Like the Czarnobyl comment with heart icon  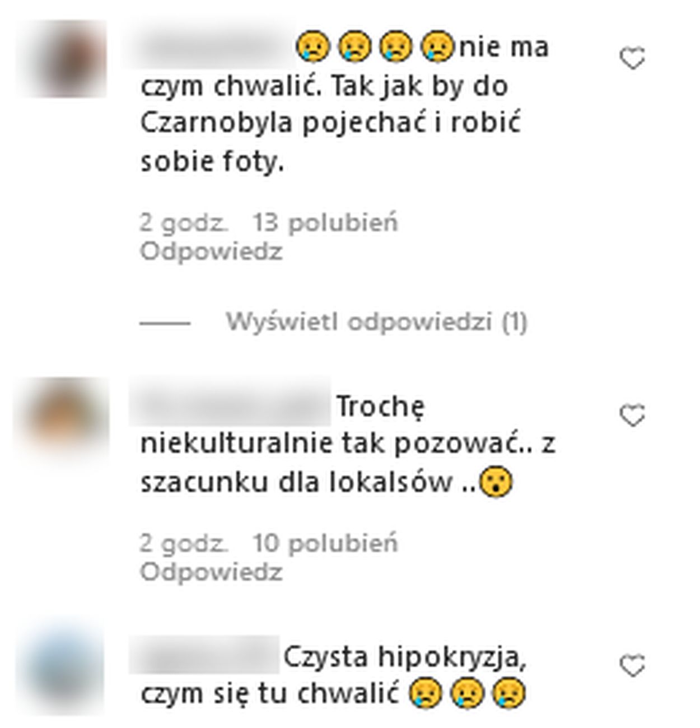(633, 58)
